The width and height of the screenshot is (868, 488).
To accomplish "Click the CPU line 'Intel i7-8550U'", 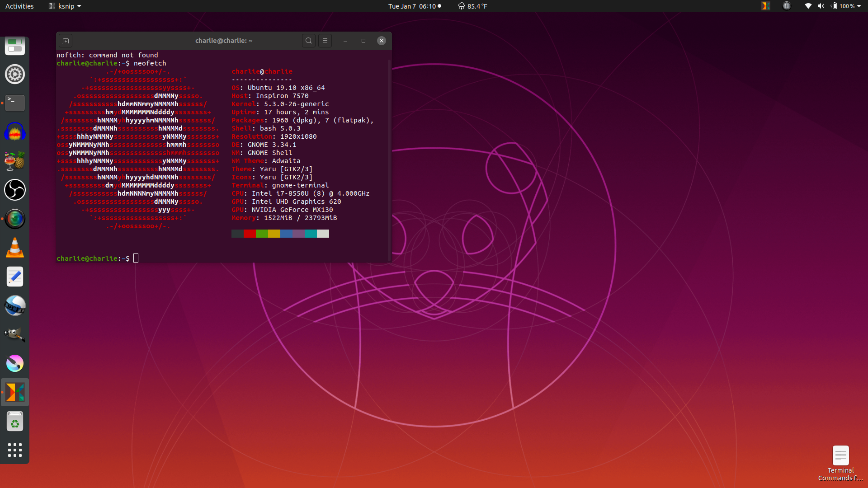I will coord(280,193).
